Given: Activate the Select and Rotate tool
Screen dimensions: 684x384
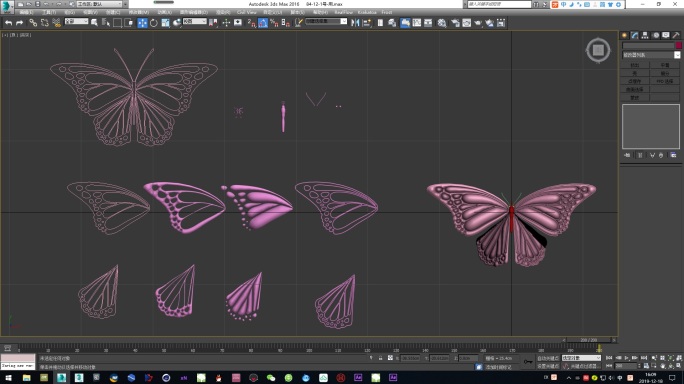Looking at the screenshot, I should pyautogui.click(x=154, y=23).
